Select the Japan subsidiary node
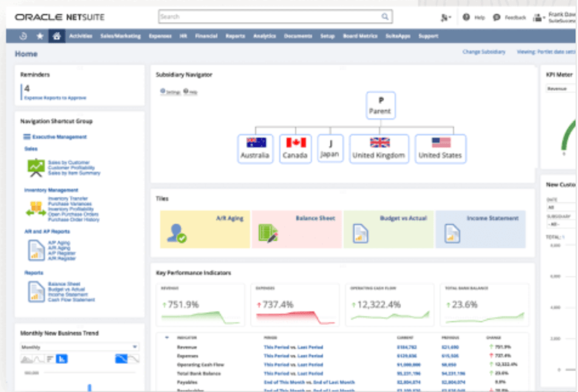 [x=330, y=148]
